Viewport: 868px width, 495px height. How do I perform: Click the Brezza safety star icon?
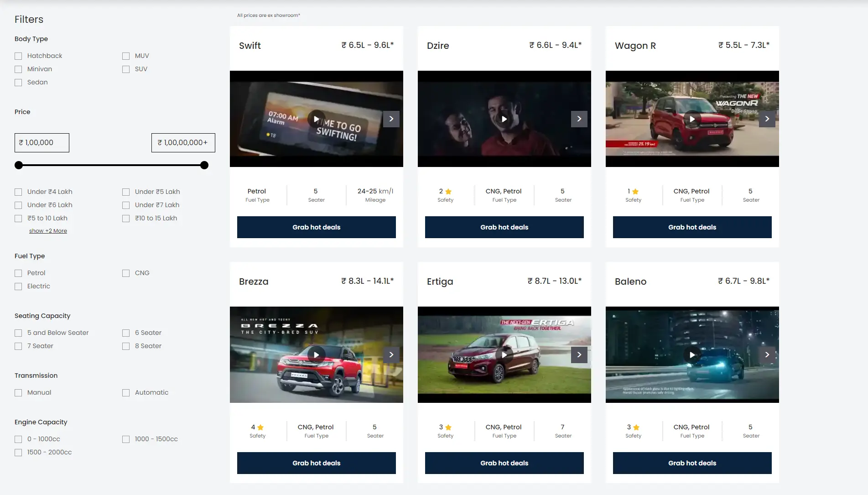260,427
